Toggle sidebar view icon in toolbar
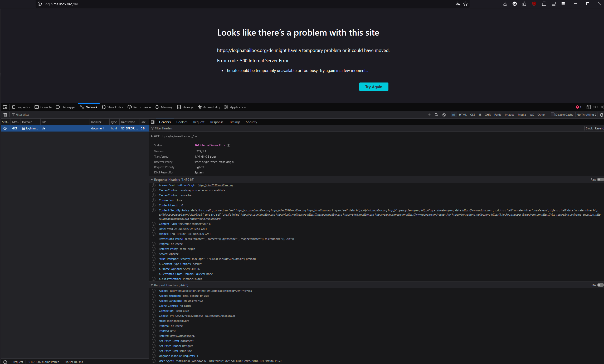Screen dimensions: 604x364 click(554, 4)
